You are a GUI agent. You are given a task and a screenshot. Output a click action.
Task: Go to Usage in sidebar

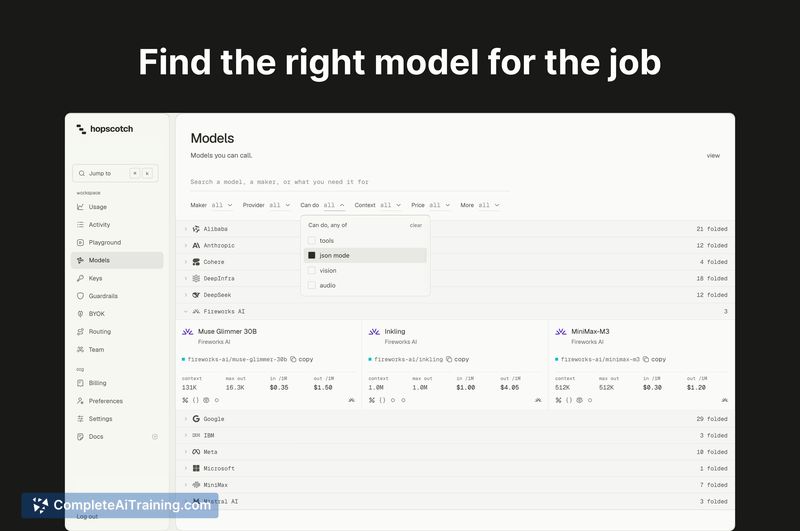coord(117,207)
